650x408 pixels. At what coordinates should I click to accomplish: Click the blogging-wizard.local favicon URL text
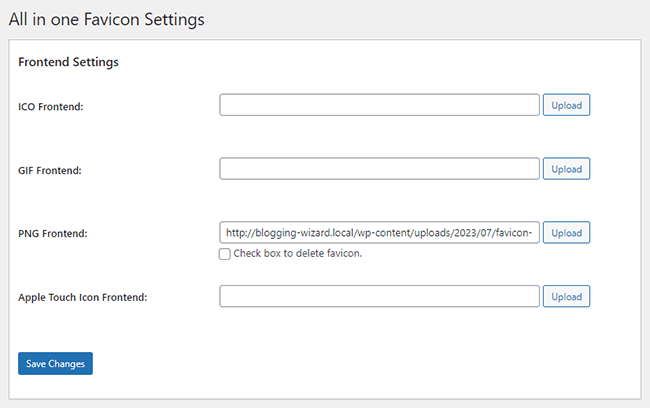(382, 233)
